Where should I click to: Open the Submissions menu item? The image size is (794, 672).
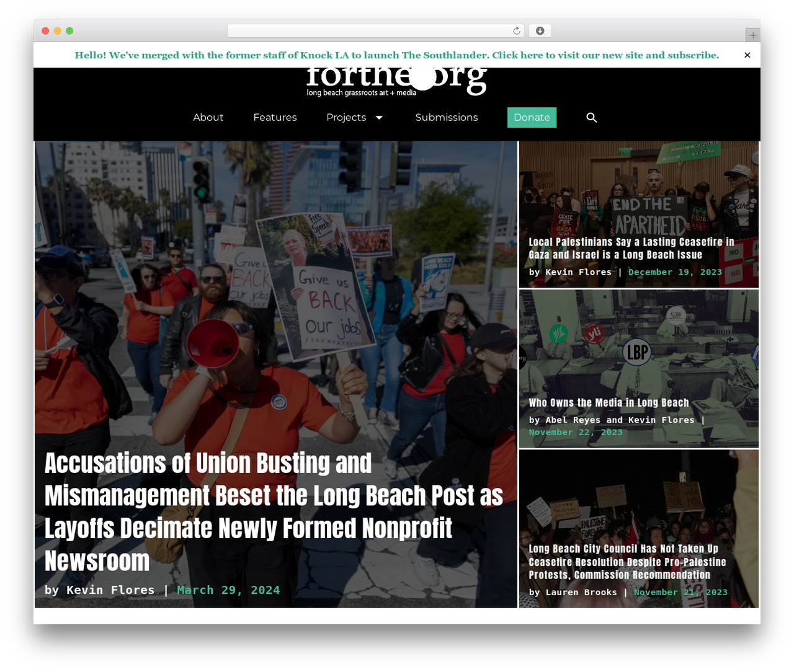click(x=447, y=117)
